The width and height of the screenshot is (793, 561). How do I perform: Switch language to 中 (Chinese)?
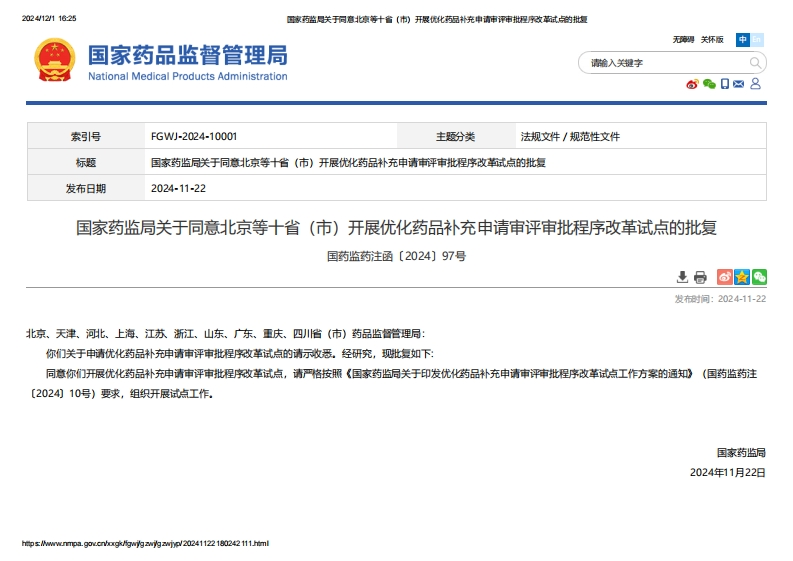(743, 40)
